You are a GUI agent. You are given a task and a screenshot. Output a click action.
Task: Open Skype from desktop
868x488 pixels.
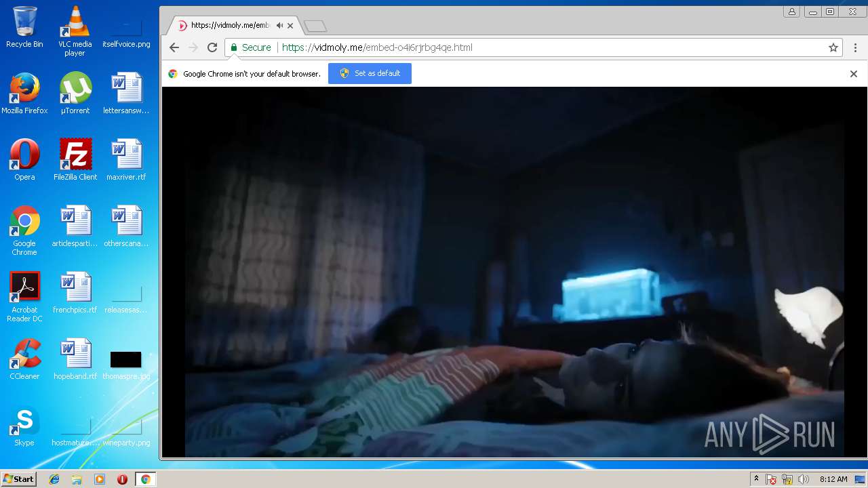[24, 426]
